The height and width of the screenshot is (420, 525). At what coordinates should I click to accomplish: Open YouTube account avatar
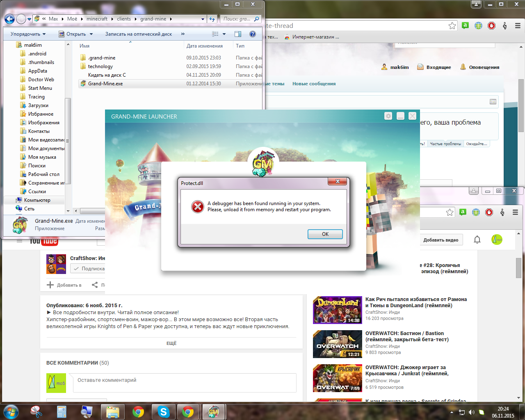coord(497,240)
